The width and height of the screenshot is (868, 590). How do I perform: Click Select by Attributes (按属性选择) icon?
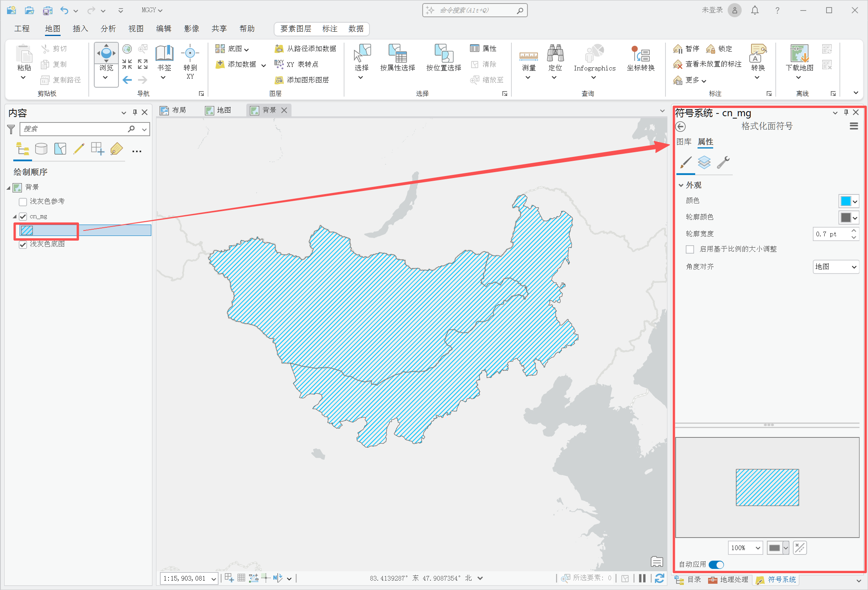point(398,54)
